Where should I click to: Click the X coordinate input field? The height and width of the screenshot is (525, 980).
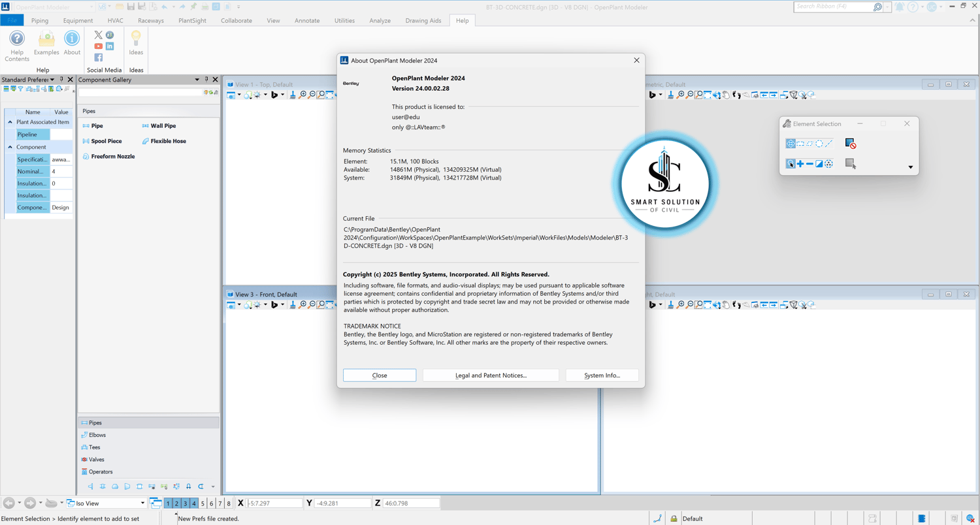(x=274, y=503)
